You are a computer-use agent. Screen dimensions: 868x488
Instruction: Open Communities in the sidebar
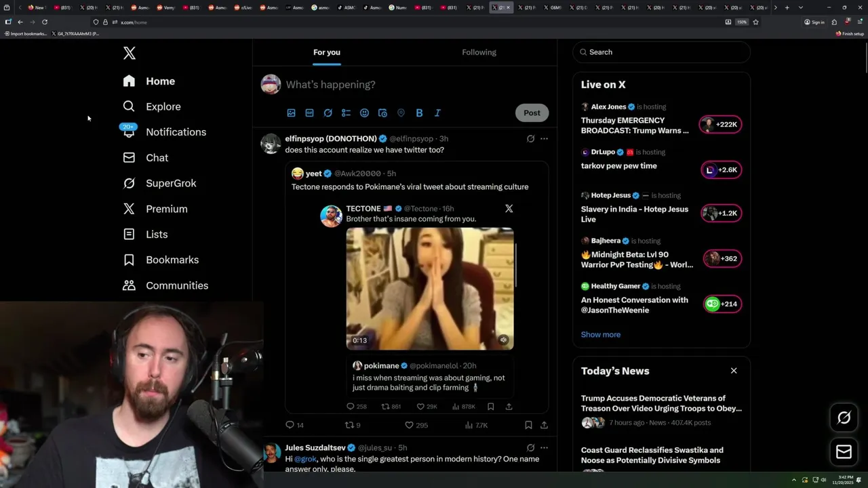165,285
